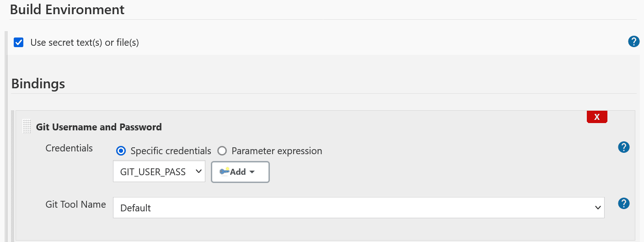Click the Git Username and Password title
The width and height of the screenshot is (644, 242).
(99, 127)
